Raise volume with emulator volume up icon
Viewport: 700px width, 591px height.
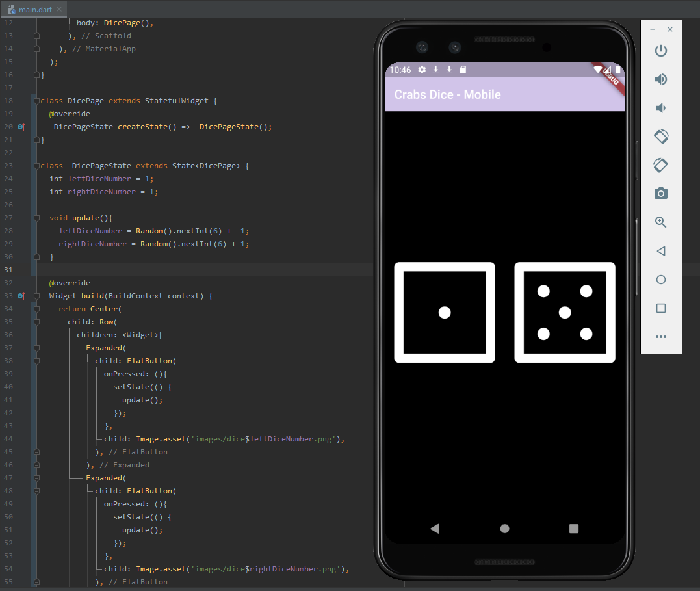[661, 79]
